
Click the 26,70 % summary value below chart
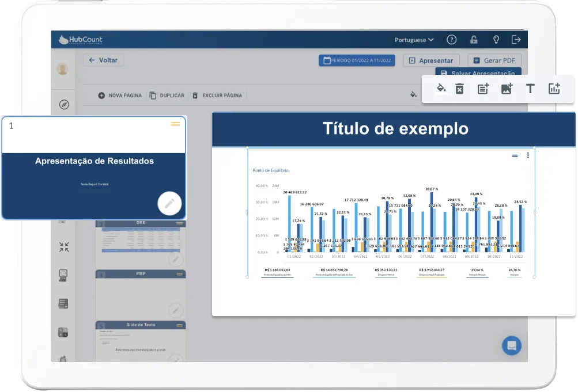(x=515, y=270)
